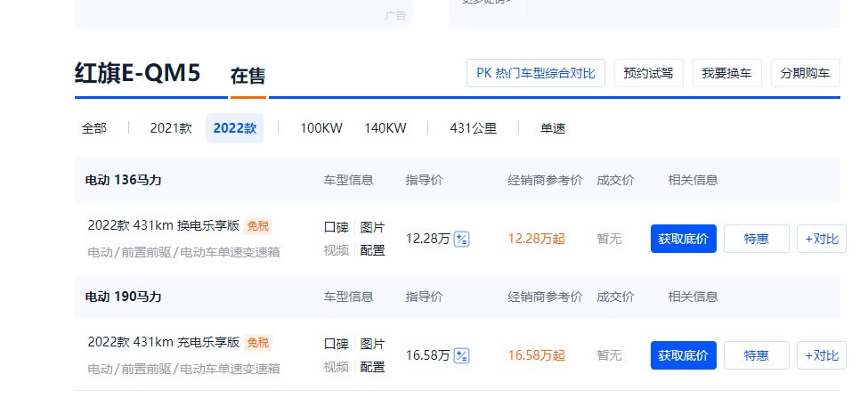This screenshot has width=868, height=415.
Task: Open price calculator icon next to 12.28万
Action: [x=462, y=240]
